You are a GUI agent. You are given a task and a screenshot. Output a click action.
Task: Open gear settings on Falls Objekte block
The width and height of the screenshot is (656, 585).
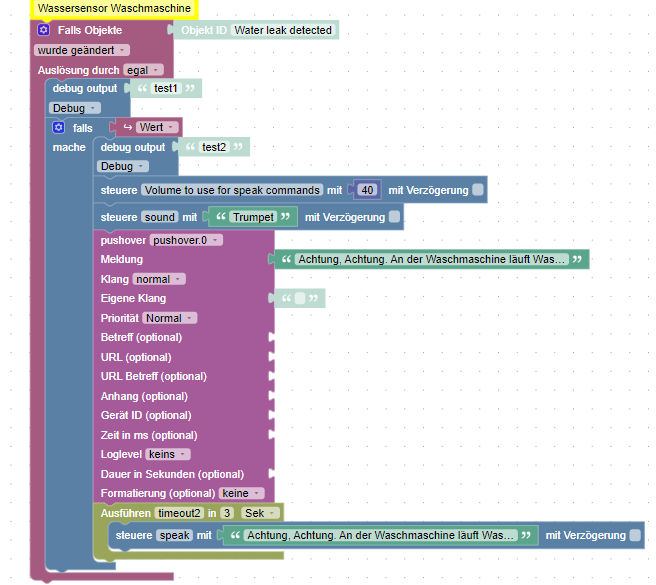click(x=44, y=30)
